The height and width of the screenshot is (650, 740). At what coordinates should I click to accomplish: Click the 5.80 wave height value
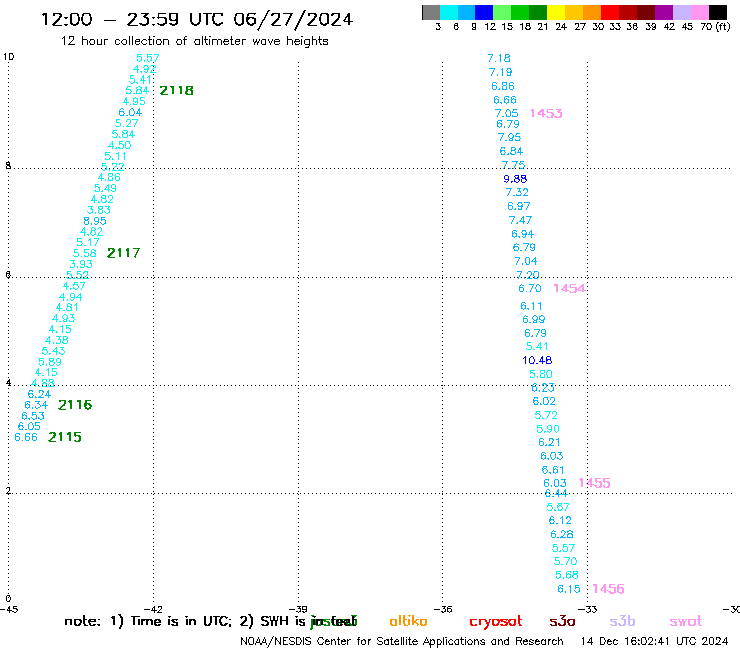click(x=540, y=374)
